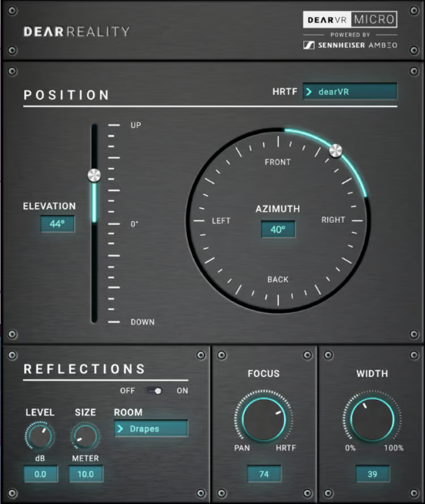
Task: Click the Sennheiser AMBEO logo icon
Action: (x=309, y=45)
